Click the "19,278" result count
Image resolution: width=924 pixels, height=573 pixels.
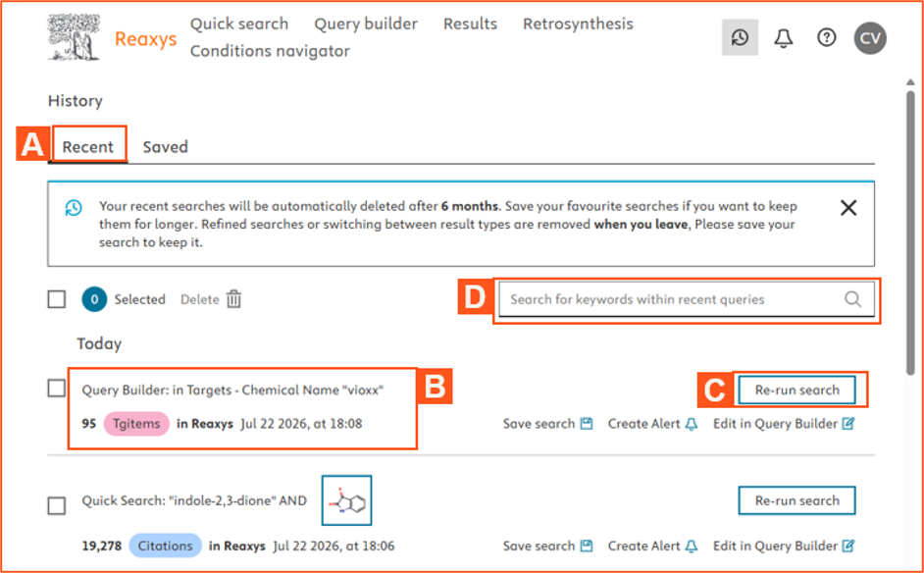[102, 546]
